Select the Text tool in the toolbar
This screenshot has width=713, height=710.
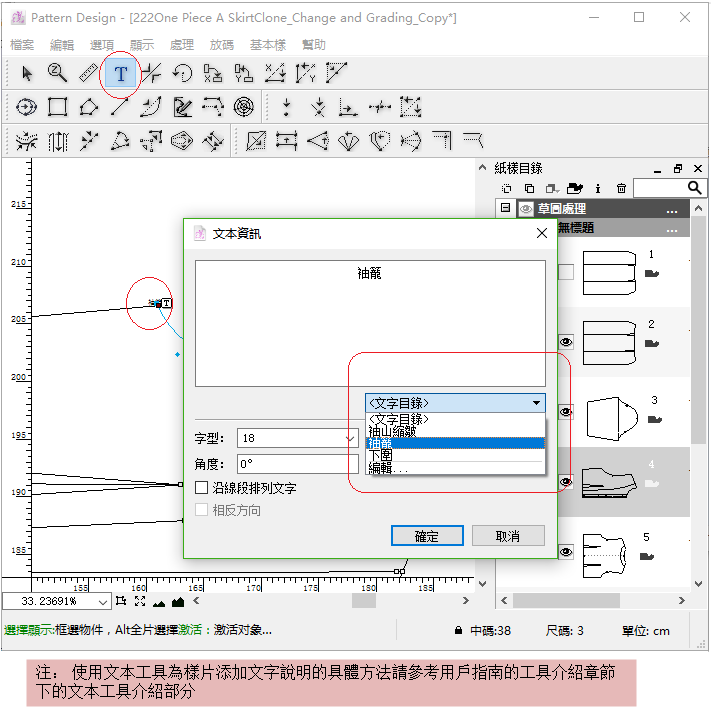(x=121, y=73)
